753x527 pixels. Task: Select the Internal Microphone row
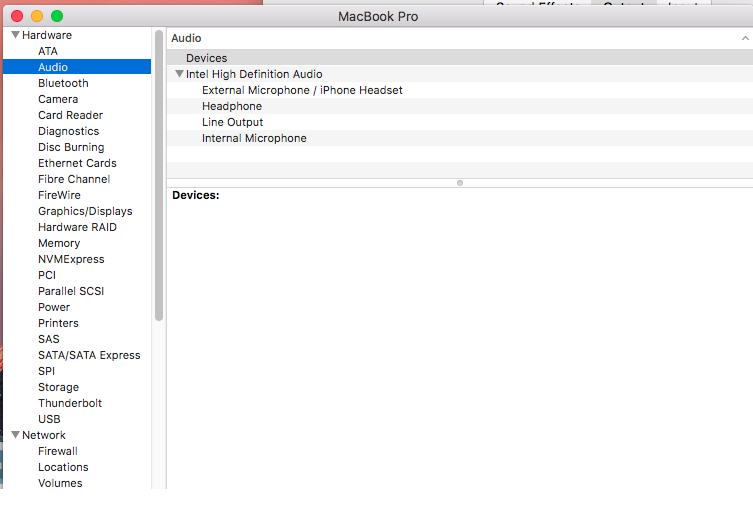pos(254,138)
